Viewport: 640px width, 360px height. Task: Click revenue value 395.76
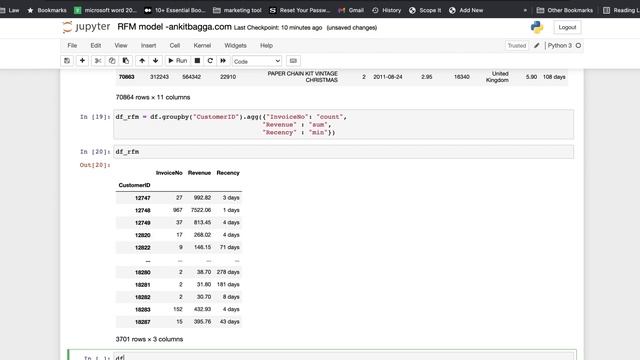[202, 322]
